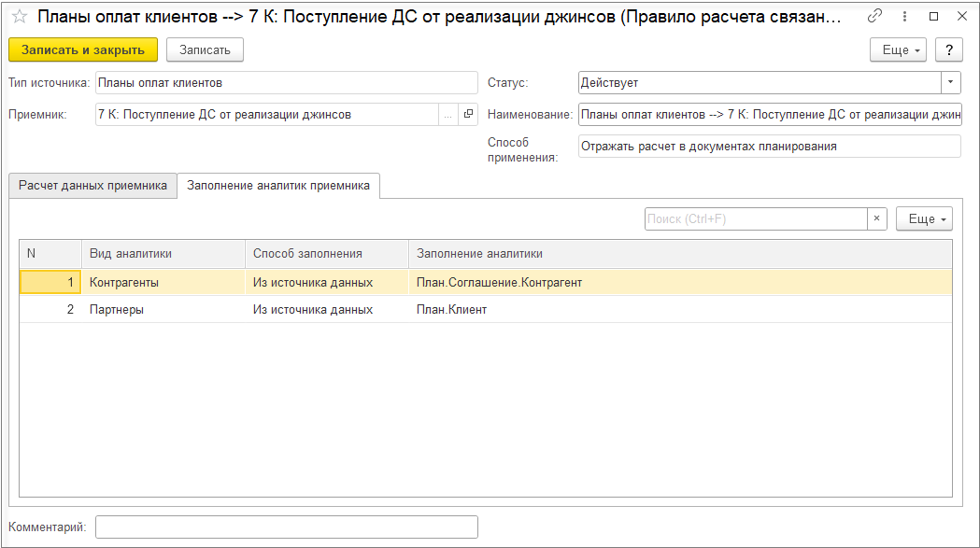
Task: Click the Приемник input field
Action: (x=267, y=114)
